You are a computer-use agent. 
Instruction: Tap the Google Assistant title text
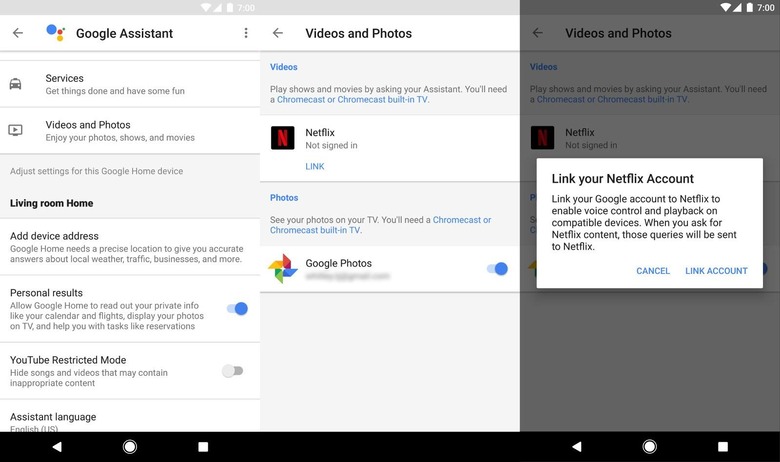point(124,33)
